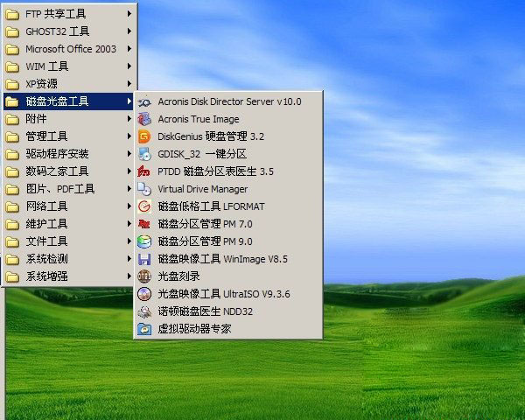Click the XP资源 folder icon

[x=12, y=84]
